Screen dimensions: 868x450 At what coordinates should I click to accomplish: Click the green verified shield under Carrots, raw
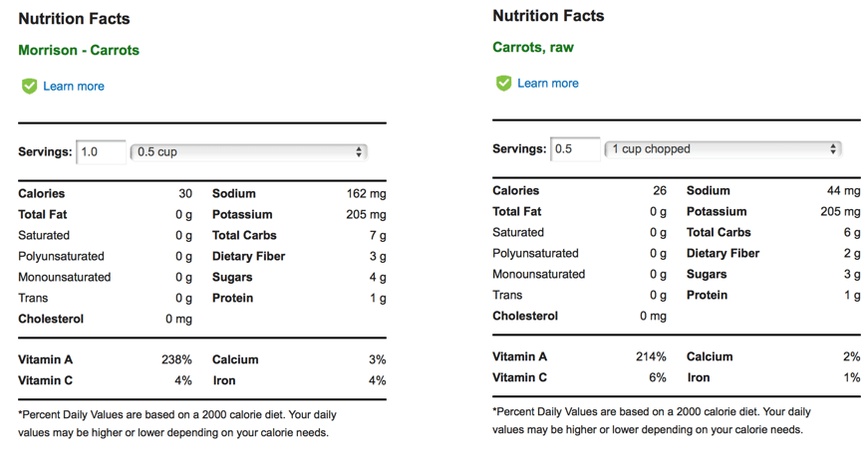pos(503,84)
